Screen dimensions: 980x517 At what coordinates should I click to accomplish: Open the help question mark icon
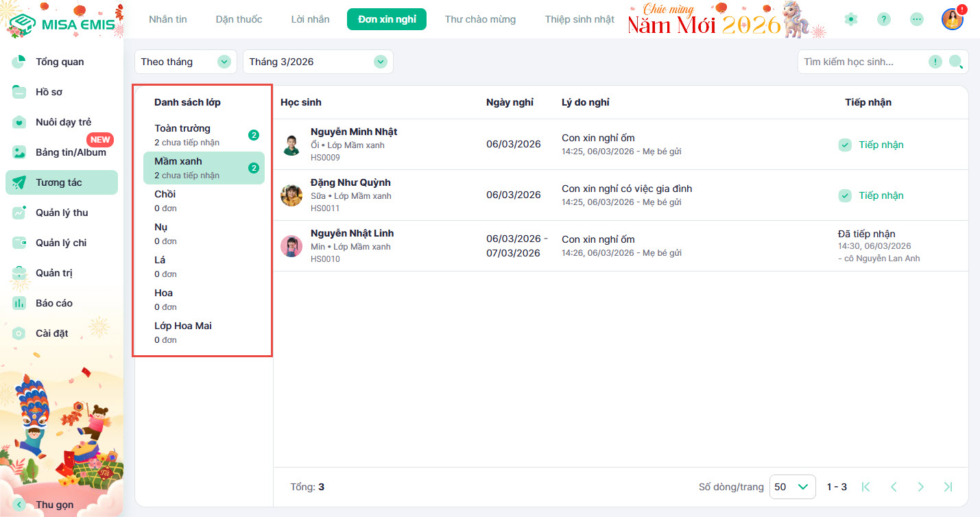[x=884, y=19]
